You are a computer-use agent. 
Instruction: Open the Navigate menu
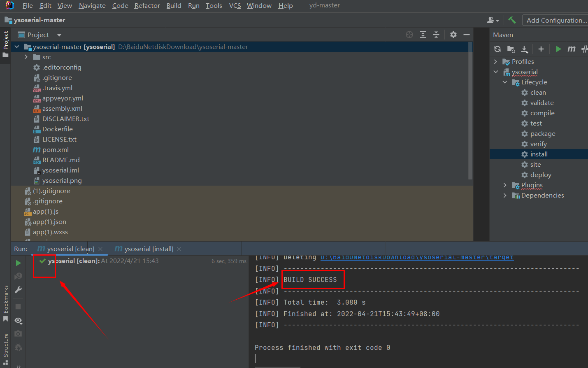click(92, 5)
